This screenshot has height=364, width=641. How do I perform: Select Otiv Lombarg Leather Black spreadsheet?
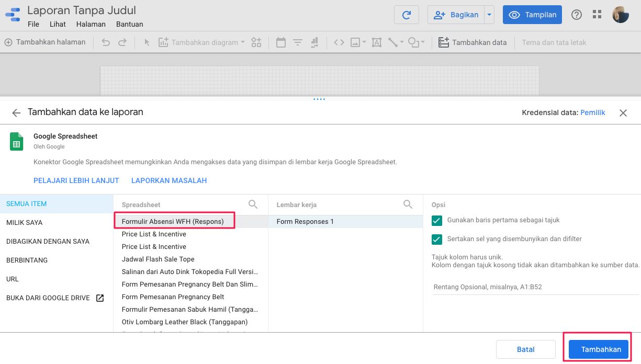[x=190, y=322]
